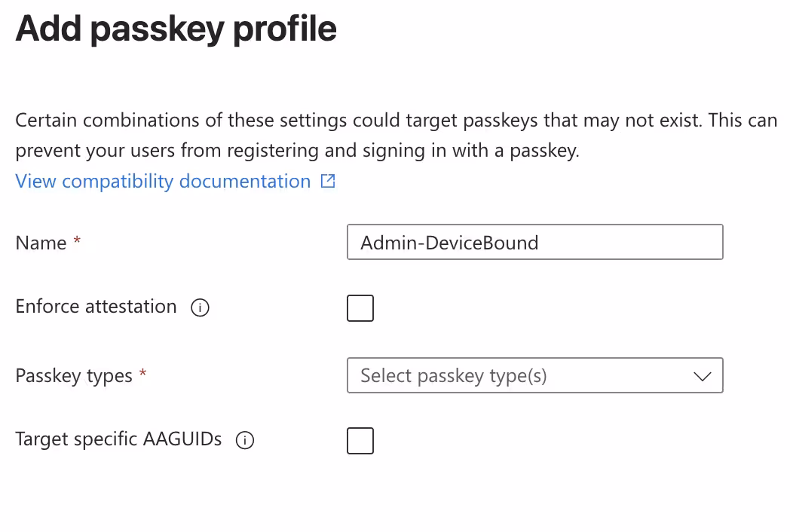Open the View compatibility documentation link
This screenshot has height=532, width=790.
[x=163, y=182]
